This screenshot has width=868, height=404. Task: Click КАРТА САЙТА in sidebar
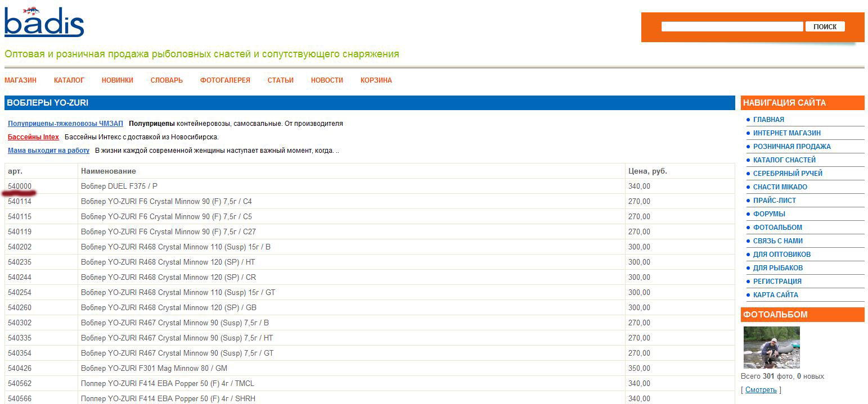tap(775, 295)
